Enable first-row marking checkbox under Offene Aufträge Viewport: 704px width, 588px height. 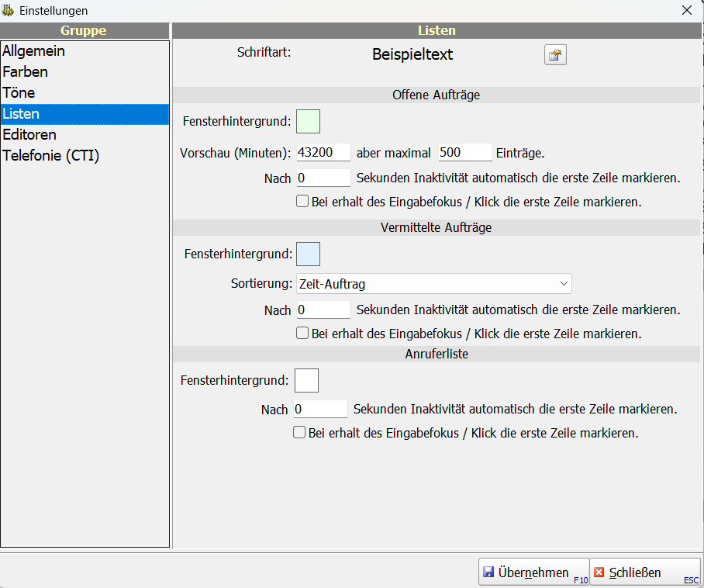coord(302,202)
